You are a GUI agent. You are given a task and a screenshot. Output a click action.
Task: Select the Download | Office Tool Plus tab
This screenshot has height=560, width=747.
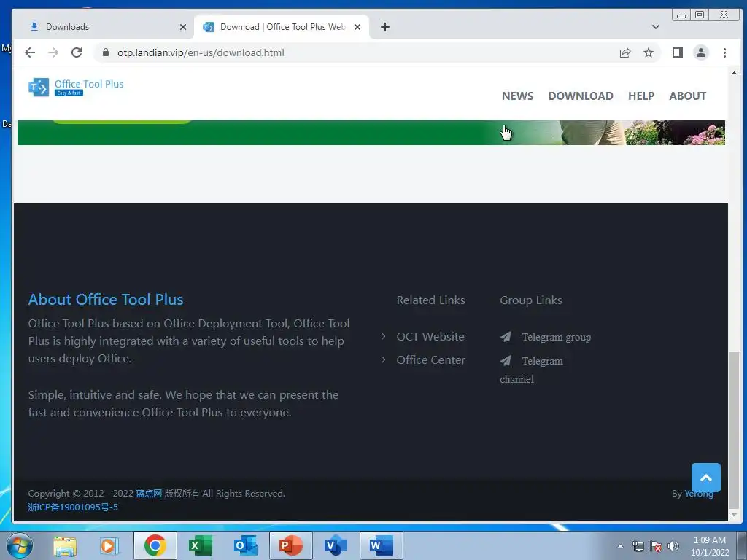281,27
